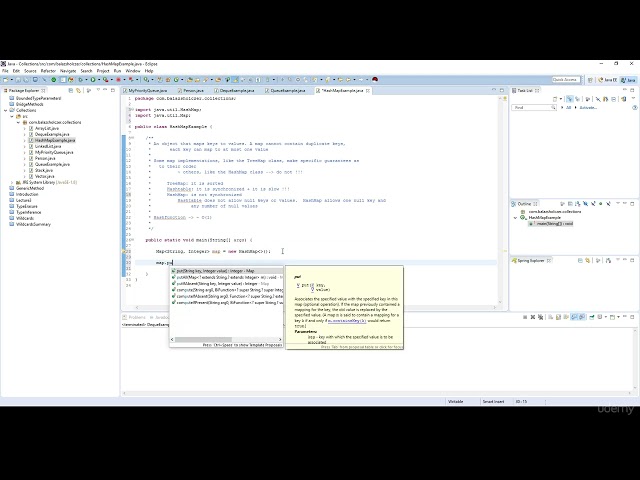The image size is (640, 480).
Task: Open dropdown arrow next to Debug button
Action: [x=86, y=80]
